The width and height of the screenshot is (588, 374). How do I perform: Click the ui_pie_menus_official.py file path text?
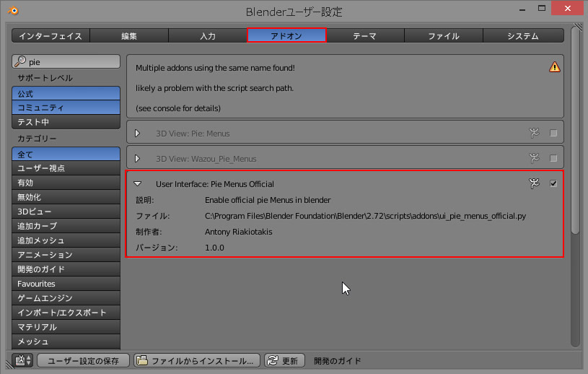tap(365, 216)
